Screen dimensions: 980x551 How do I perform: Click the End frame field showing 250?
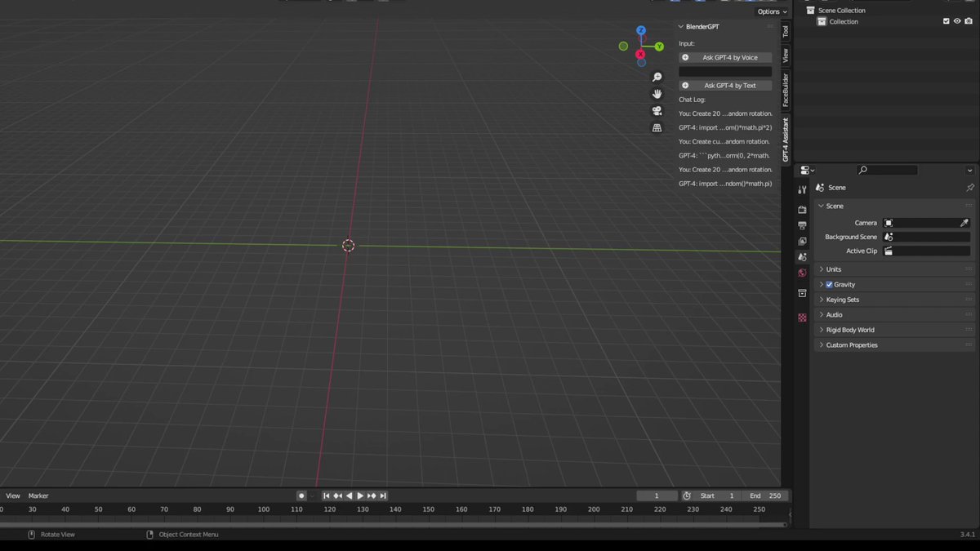767,495
